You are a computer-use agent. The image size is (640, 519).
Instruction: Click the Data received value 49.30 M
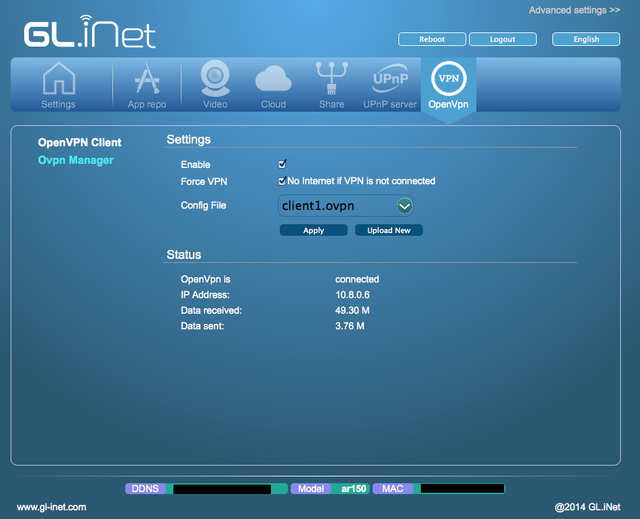[352, 311]
